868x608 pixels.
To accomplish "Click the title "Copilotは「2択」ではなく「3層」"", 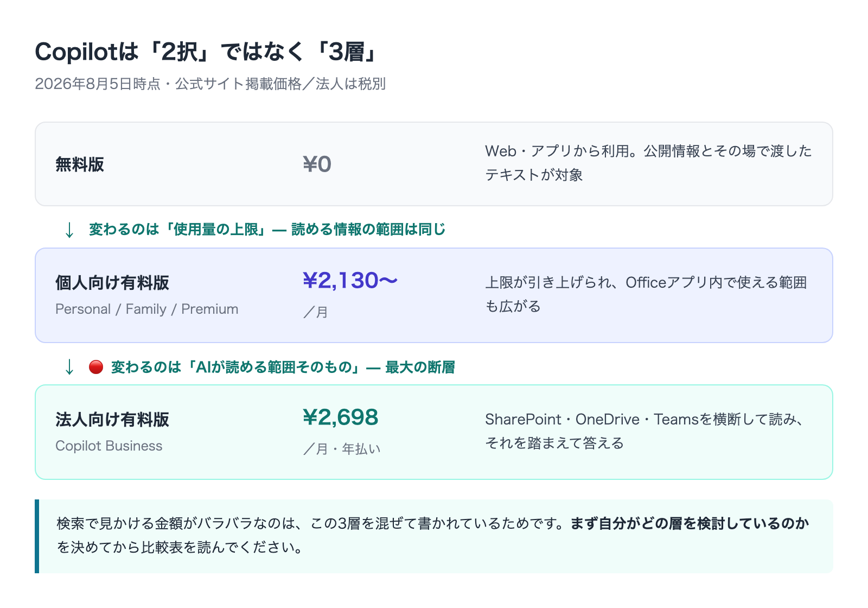I will pos(206,52).
